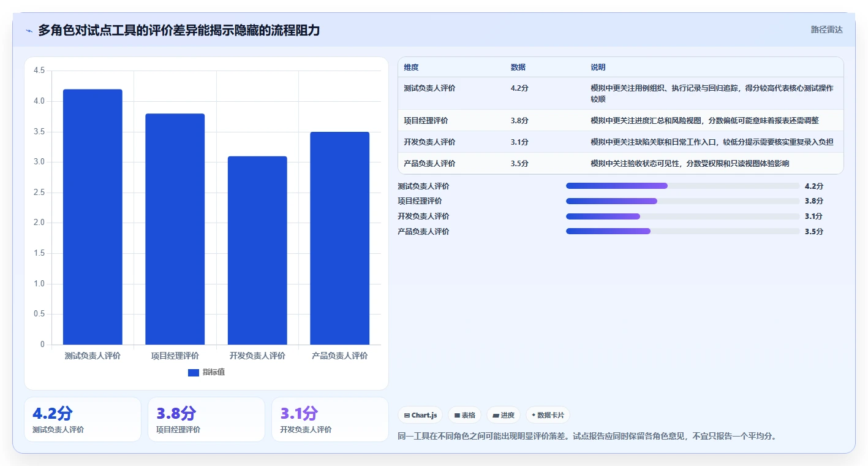Click the 表格 tag chip
This screenshot has height=466, width=868.
[x=465, y=415]
